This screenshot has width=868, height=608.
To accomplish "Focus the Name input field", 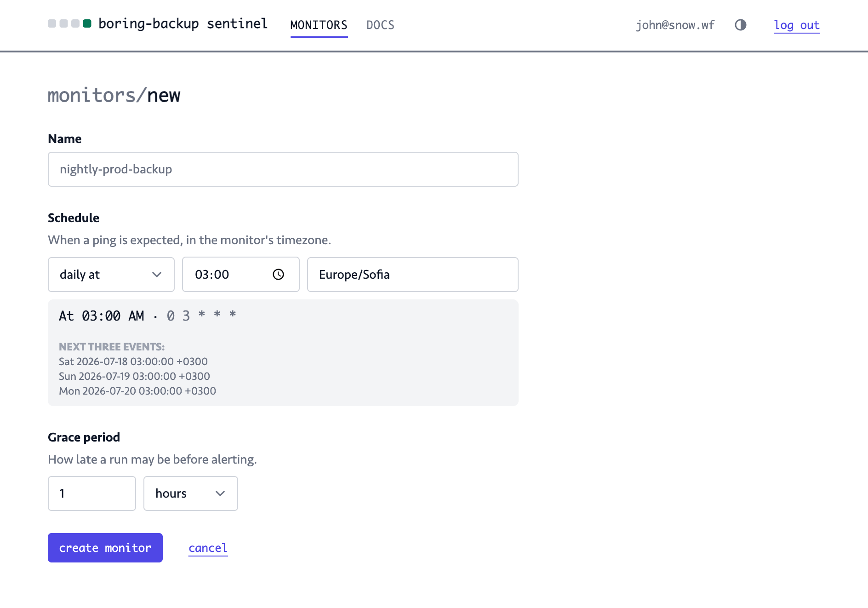I will point(283,169).
